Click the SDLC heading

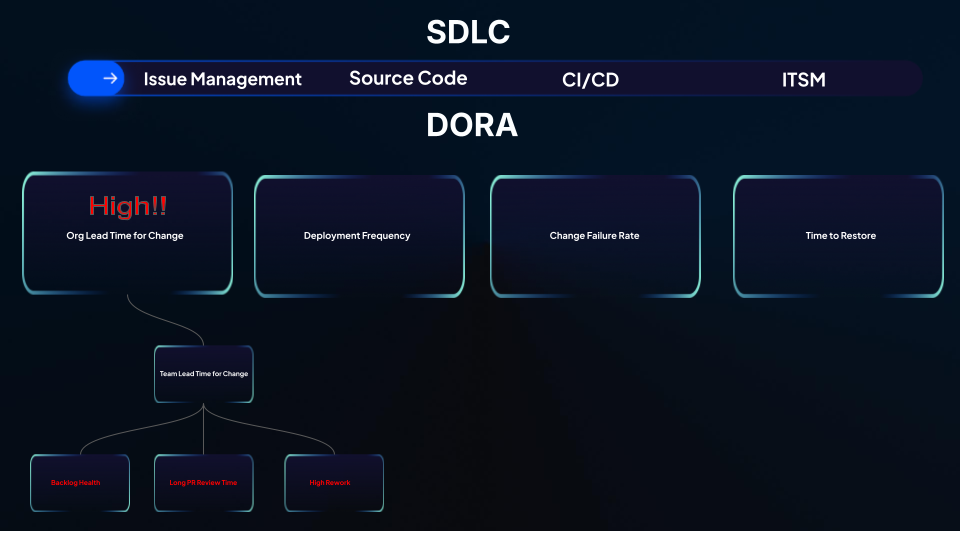[468, 32]
